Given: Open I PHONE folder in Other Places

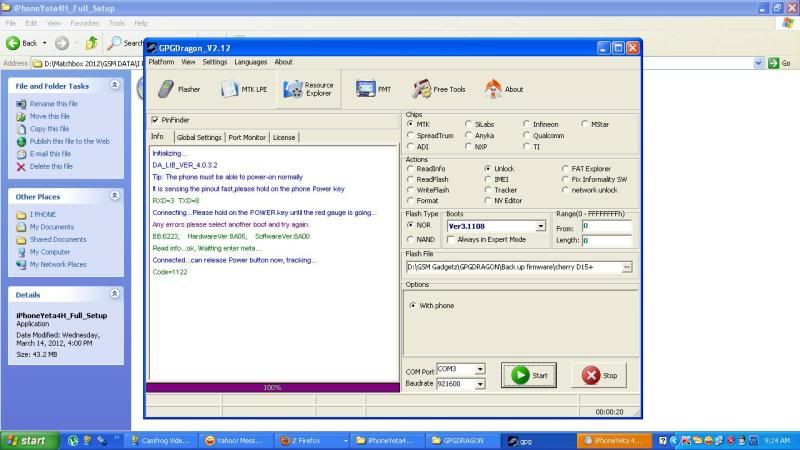Looking at the screenshot, I should (x=43, y=215).
